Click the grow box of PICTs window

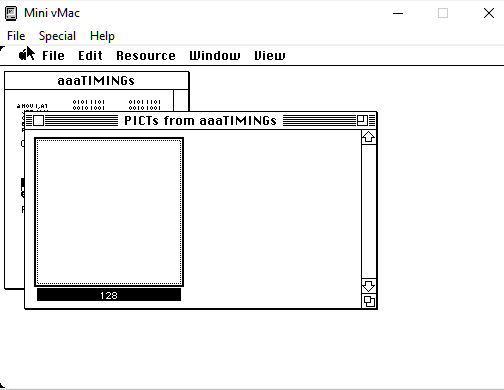[x=369, y=301]
